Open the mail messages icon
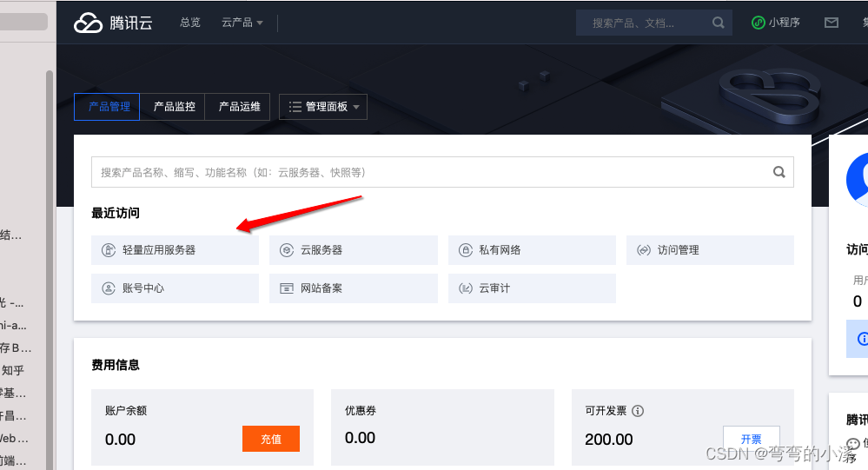 click(x=831, y=23)
